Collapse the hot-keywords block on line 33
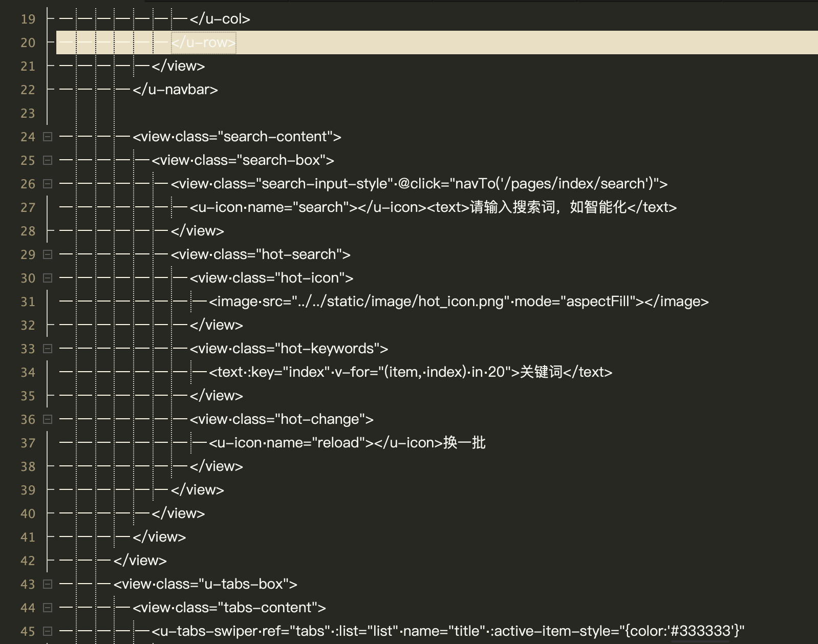This screenshot has width=818, height=644. point(48,349)
